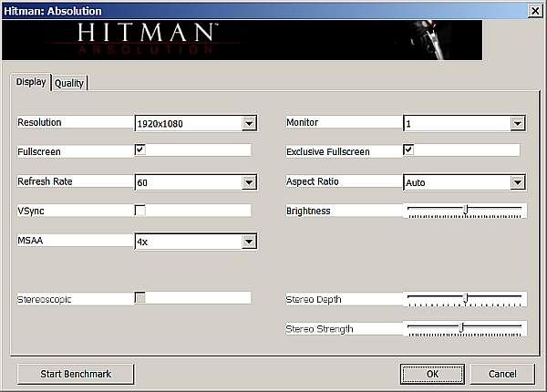The image size is (547, 392).
Task: Expand the Monitor dropdown arrow
Action: click(518, 123)
